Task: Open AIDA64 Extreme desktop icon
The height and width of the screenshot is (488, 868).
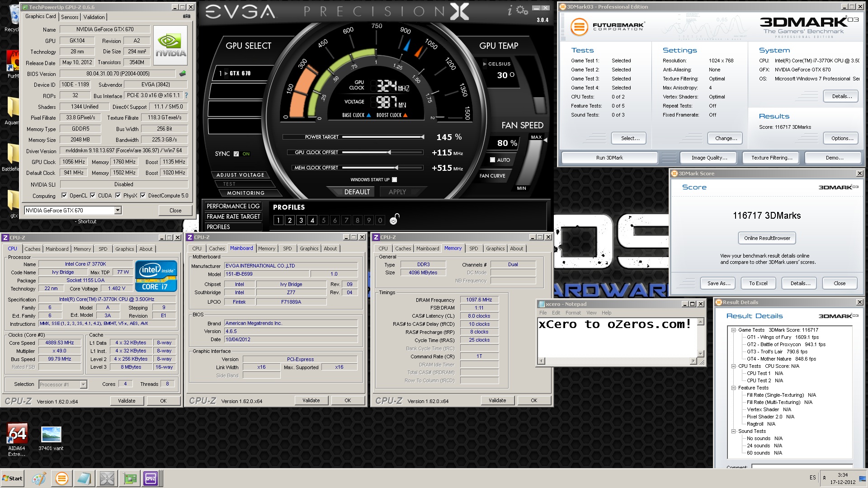Action: [17, 440]
